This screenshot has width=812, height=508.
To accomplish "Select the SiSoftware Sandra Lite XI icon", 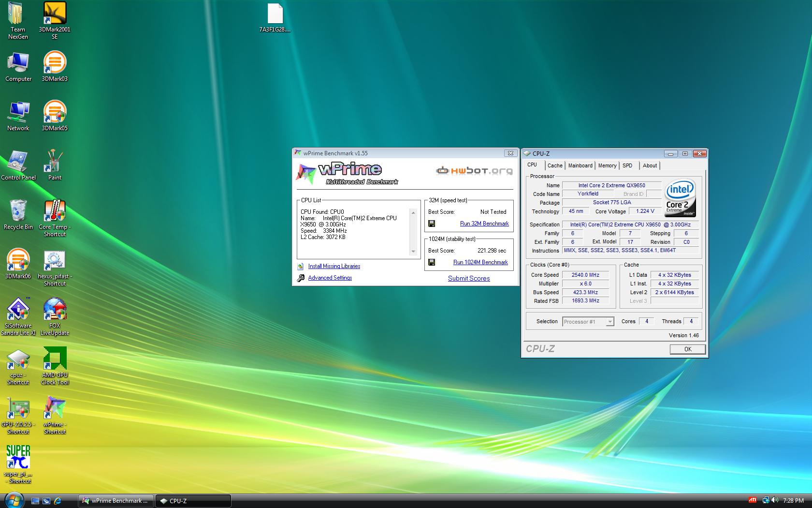I will [x=18, y=317].
